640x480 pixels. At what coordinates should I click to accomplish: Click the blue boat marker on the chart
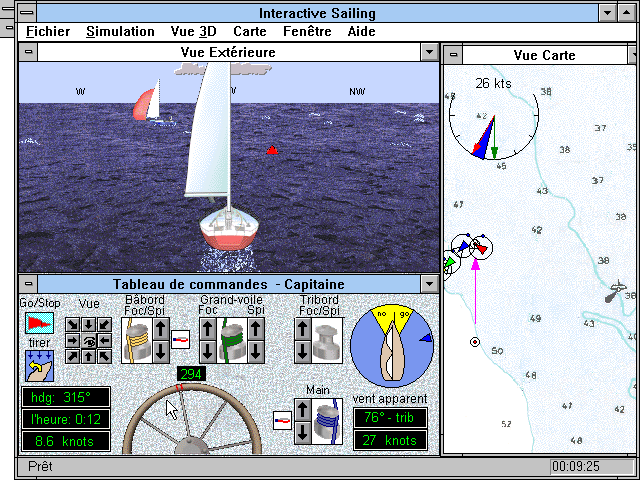tap(463, 246)
